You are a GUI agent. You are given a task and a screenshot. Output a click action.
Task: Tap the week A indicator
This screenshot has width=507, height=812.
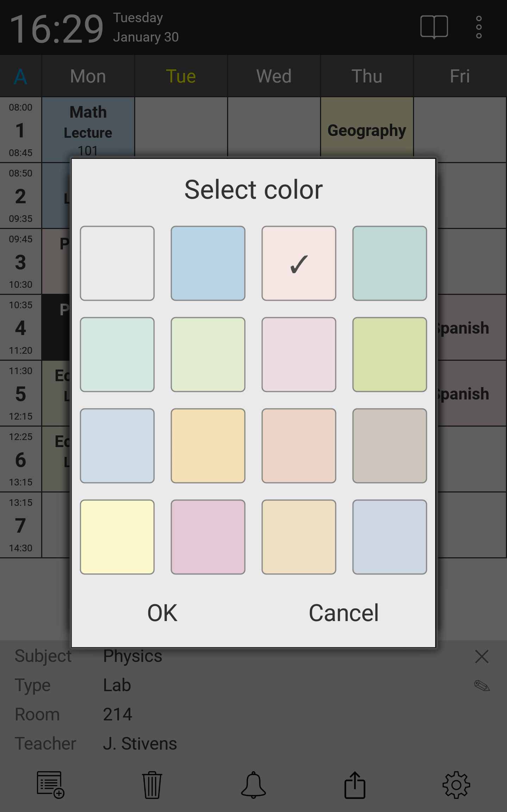point(21,76)
